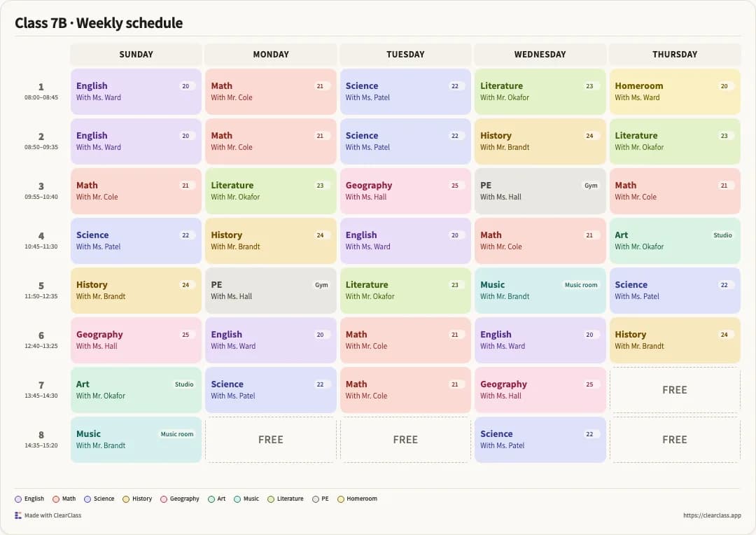Viewport: 756px width, 535px height.
Task: Click Gym badge on Monday PE
Action: coord(321,284)
